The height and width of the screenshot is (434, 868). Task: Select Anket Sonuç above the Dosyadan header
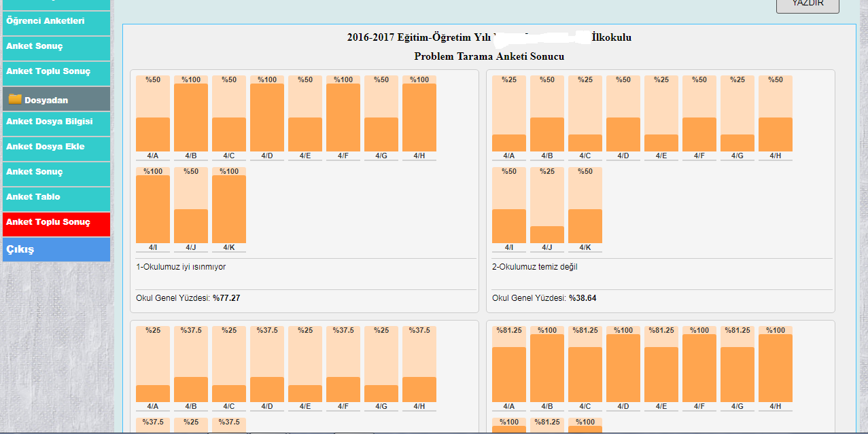[35, 46]
